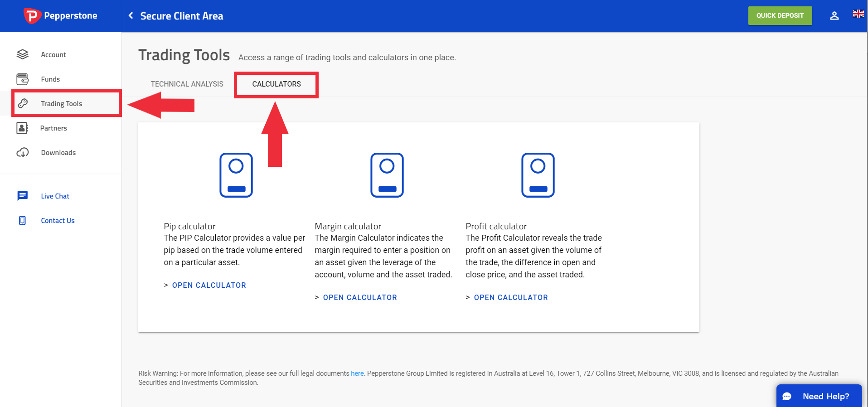Viewport: 868px width, 407px height.
Task: Click the 'Pip calculator' title text
Action: [x=189, y=226]
